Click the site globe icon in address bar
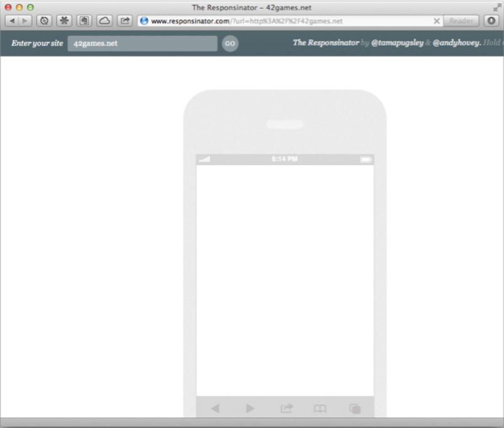504x428 pixels. point(144,21)
